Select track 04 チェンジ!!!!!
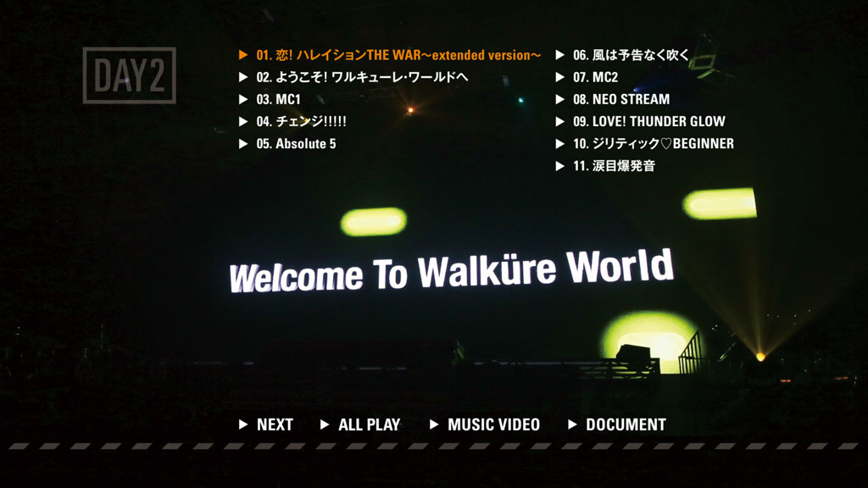Image resolution: width=868 pixels, height=488 pixels. coord(301,121)
